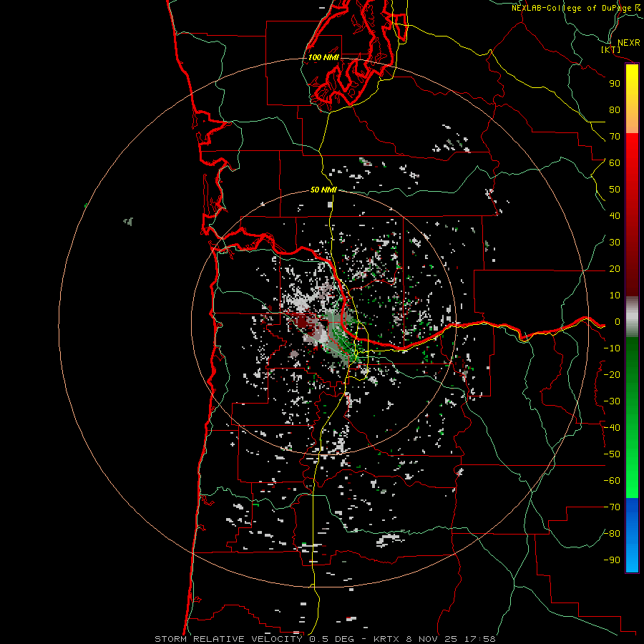The width and height of the screenshot is (644, 644).
Task: Click the -50 value on velocity scale
Action: click(x=612, y=454)
